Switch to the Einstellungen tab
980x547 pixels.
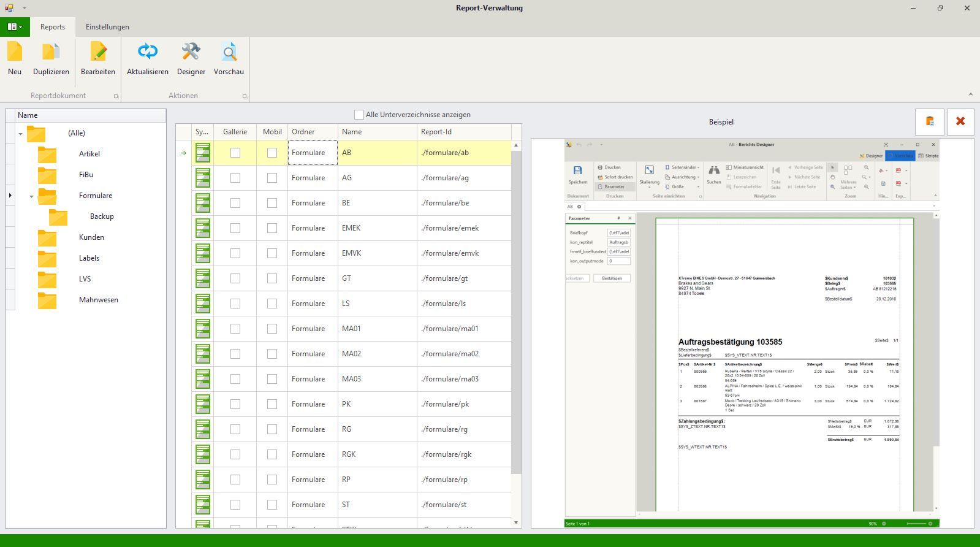tap(107, 27)
